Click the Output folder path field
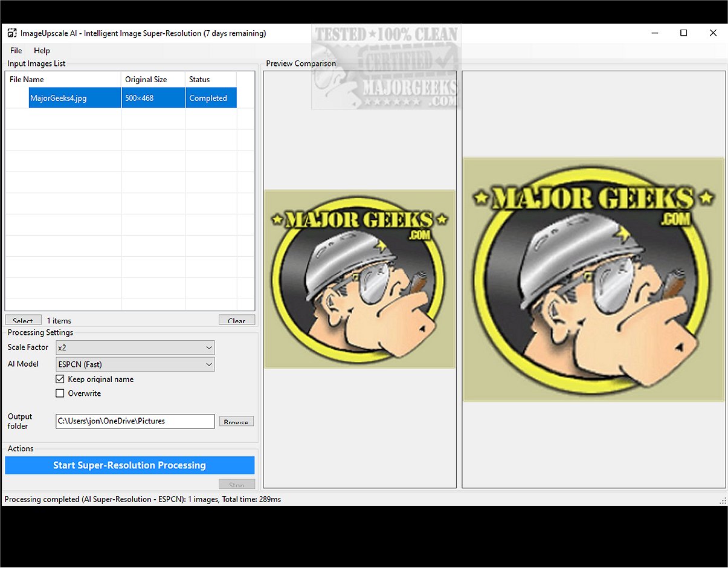Screen dimensions: 728x568 [x=135, y=421]
